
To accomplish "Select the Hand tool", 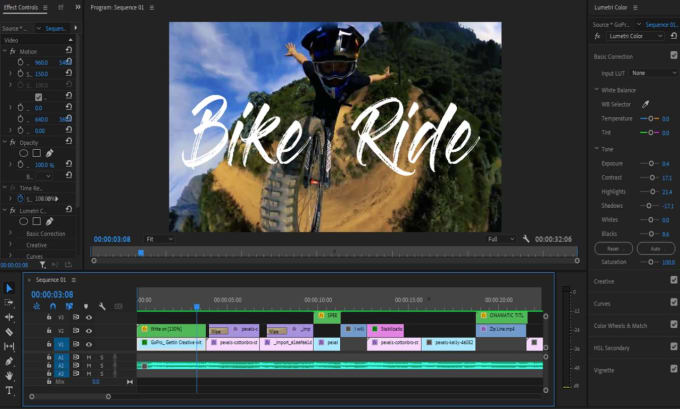I will click(x=9, y=376).
